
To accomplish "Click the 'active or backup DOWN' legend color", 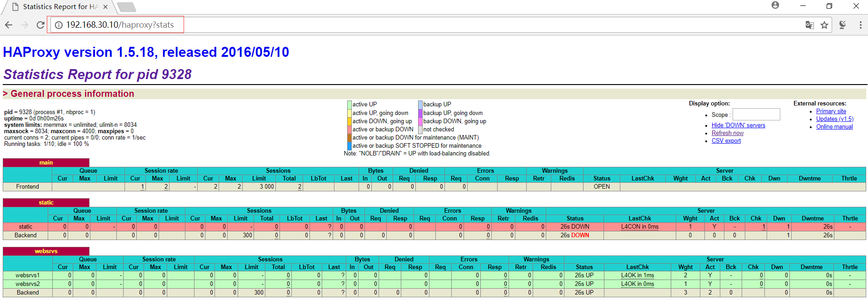I will [349, 130].
